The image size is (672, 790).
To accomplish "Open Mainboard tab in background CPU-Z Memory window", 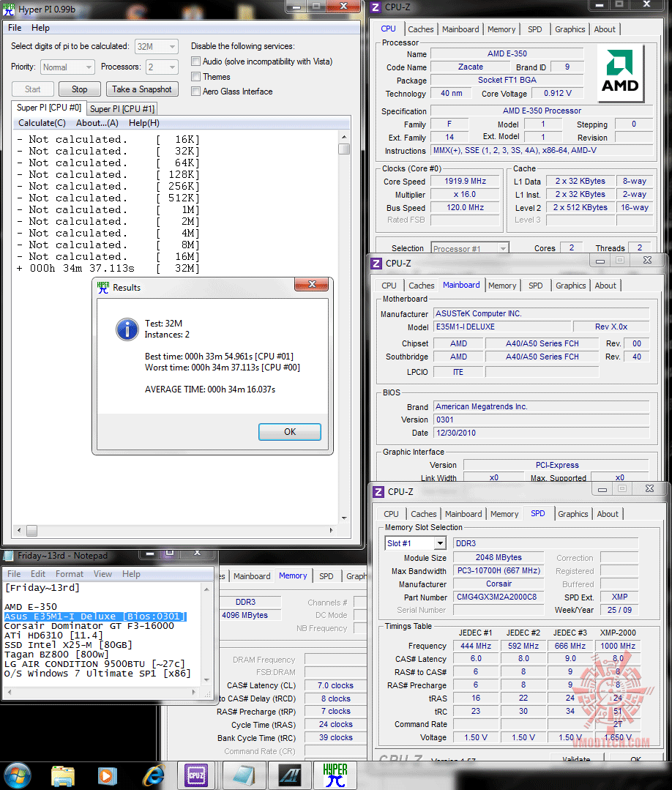I will [252, 576].
